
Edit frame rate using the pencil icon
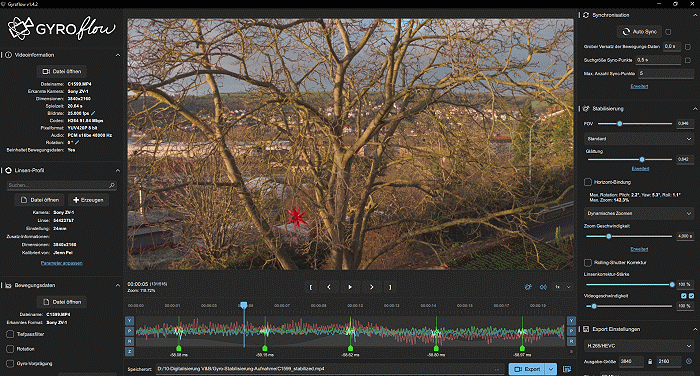pos(93,113)
